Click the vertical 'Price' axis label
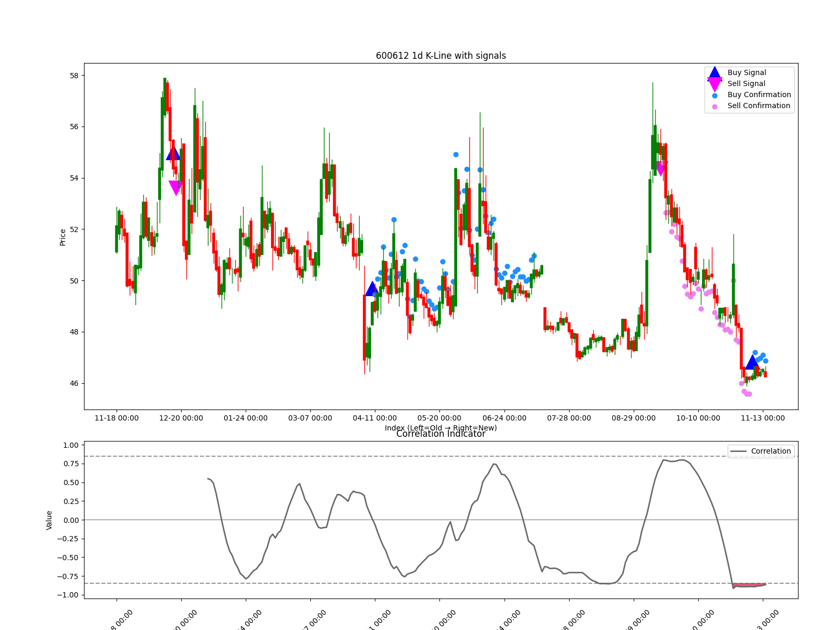Screen dimensions: 840x630 coord(63,237)
